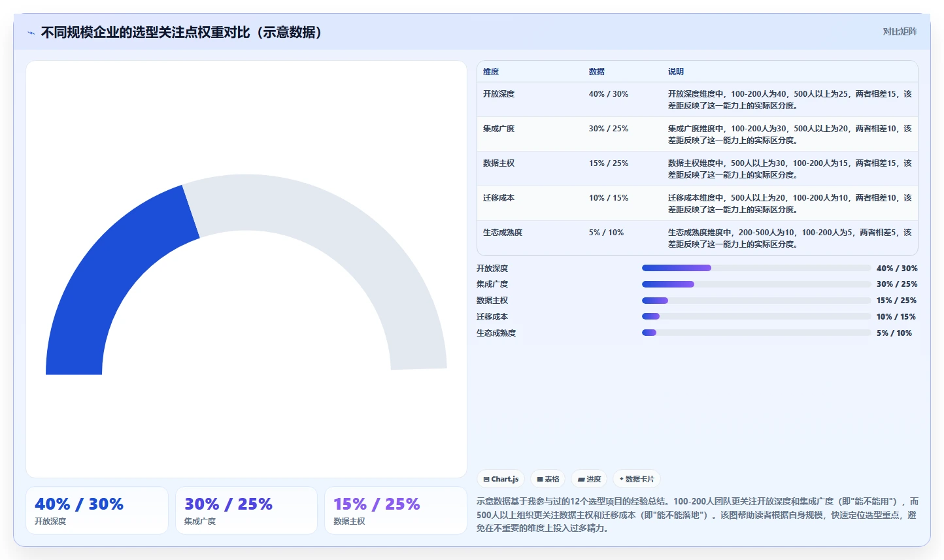The width and height of the screenshot is (944, 560).
Task: Click the 生态成熟度 label in the progress list
Action: 496,333
